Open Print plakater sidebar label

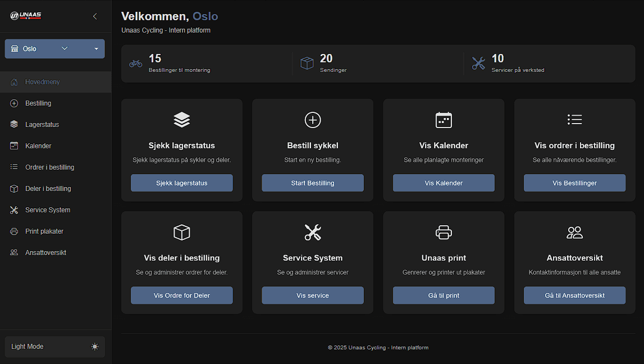[x=44, y=231]
